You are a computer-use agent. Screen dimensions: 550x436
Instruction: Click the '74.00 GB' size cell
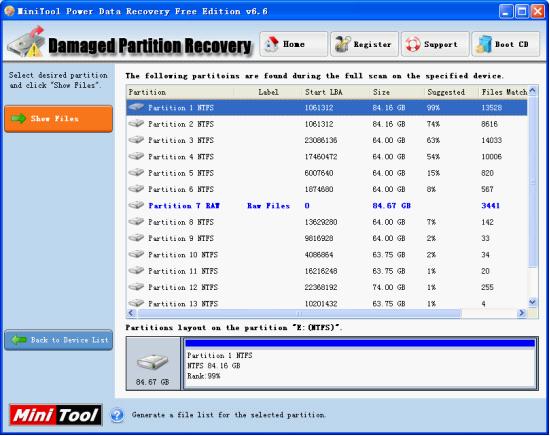[389, 287]
